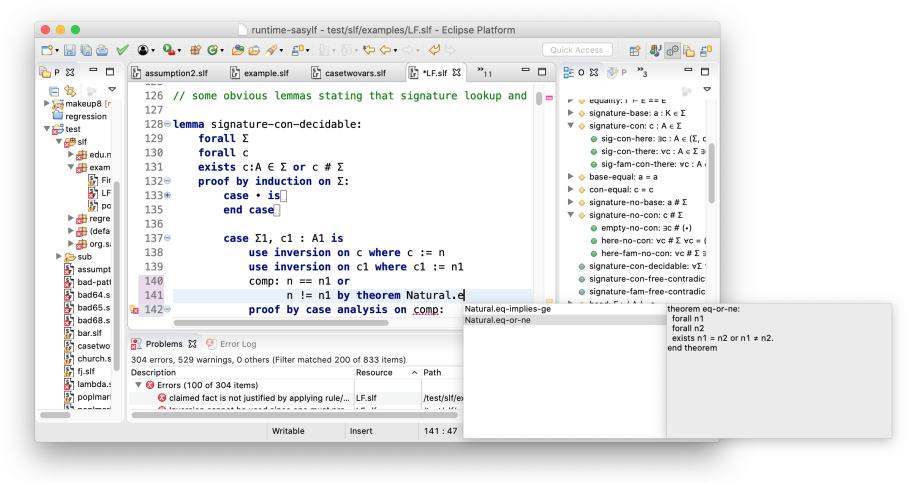909x483 pixels.
Task: Click Collapse All in Package Explorer
Action: click(x=54, y=90)
